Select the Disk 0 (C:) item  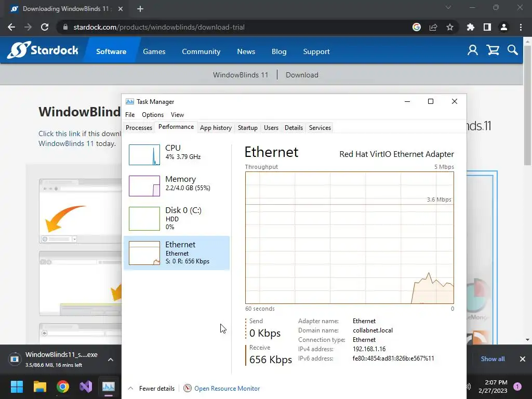click(177, 218)
